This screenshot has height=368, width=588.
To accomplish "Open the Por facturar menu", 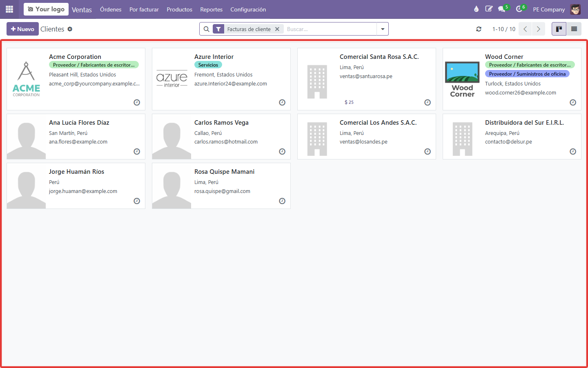I will 144,9.
